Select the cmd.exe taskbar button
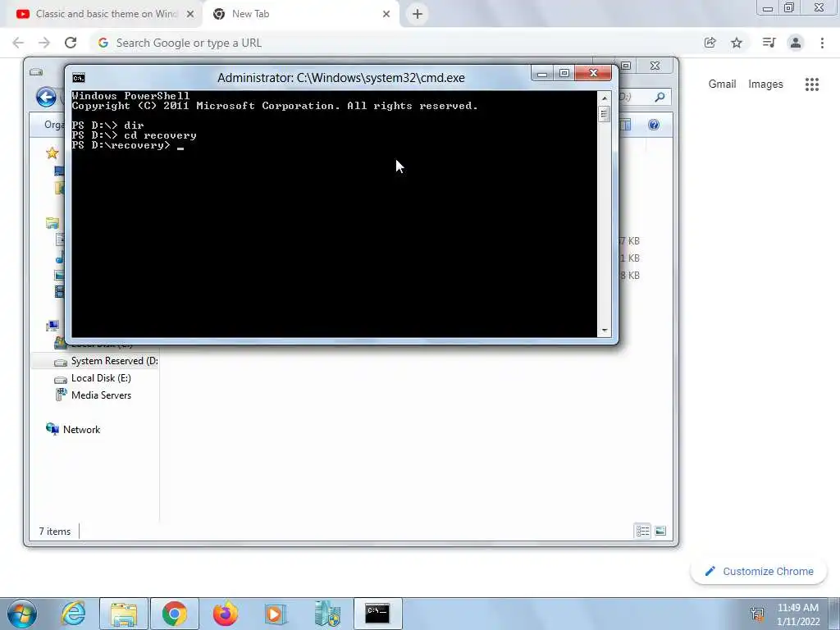The image size is (840, 630). (x=377, y=614)
